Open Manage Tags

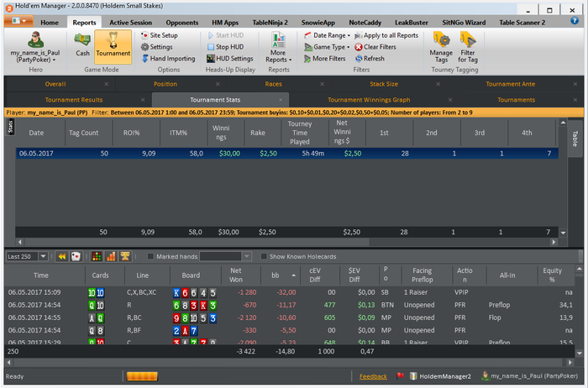pos(441,47)
